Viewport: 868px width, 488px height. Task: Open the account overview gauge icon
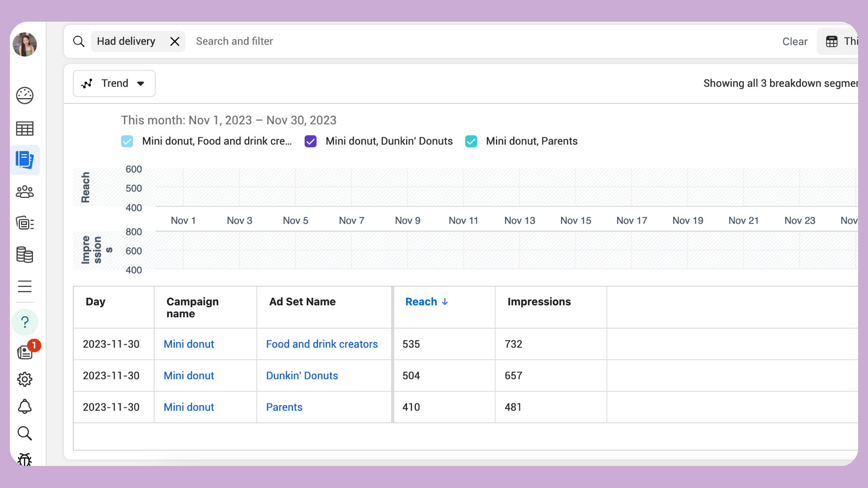pyautogui.click(x=25, y=95)
